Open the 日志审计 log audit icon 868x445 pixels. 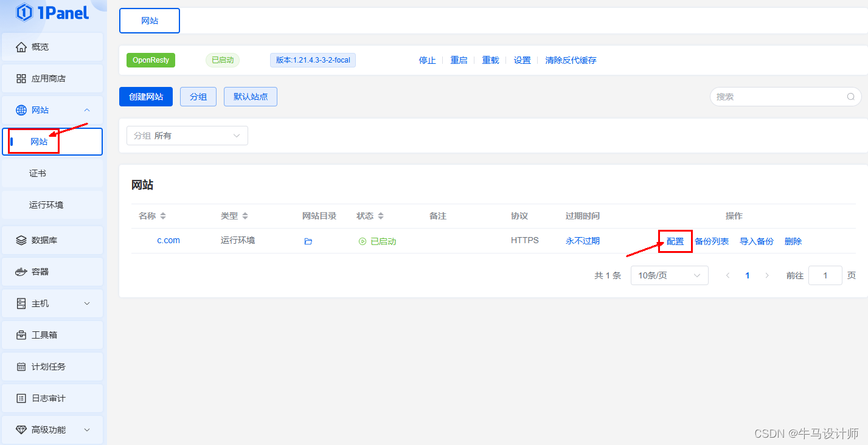pos(21,398)
